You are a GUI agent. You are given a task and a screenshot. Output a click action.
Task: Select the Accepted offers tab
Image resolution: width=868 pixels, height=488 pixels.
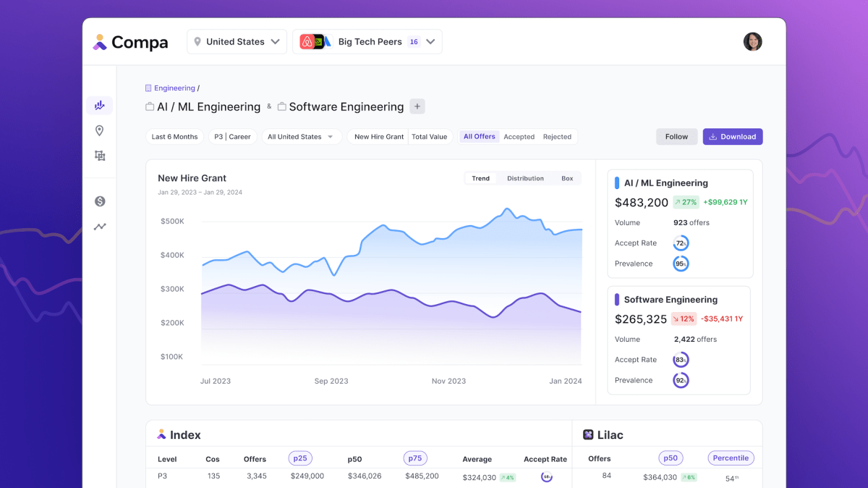pos(519,137)
